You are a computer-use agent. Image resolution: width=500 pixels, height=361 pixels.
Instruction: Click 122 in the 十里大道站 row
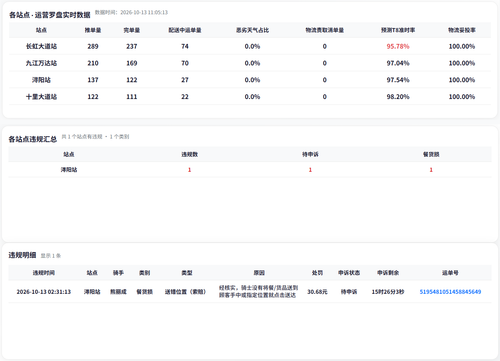93,97
